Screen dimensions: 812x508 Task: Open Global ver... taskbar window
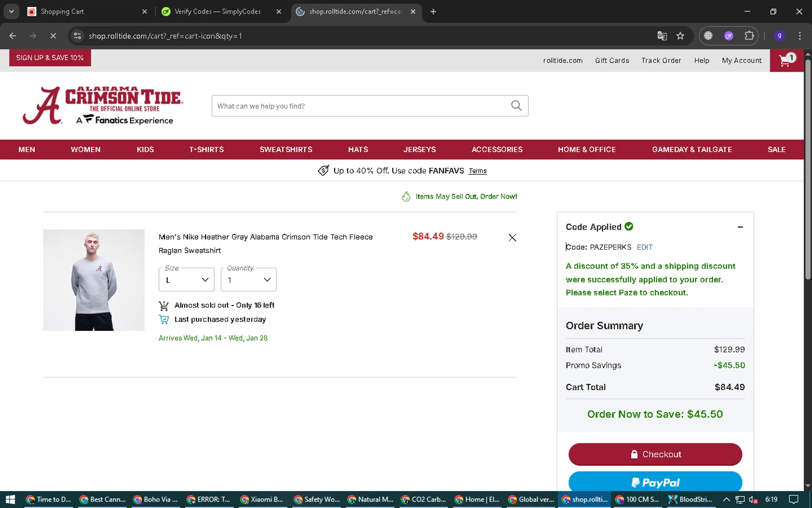pos(532,499)
